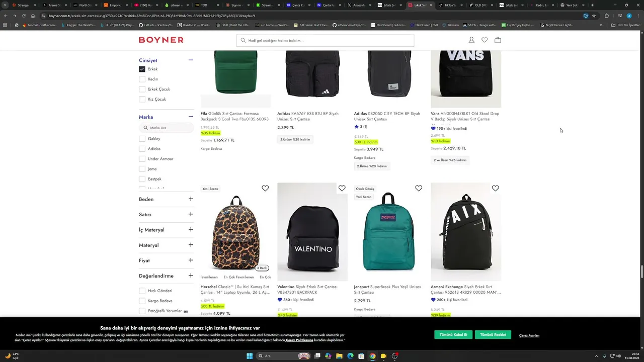Check the Eastpak brand filter
Screen dimensions: 644x362
pos(142,179)
